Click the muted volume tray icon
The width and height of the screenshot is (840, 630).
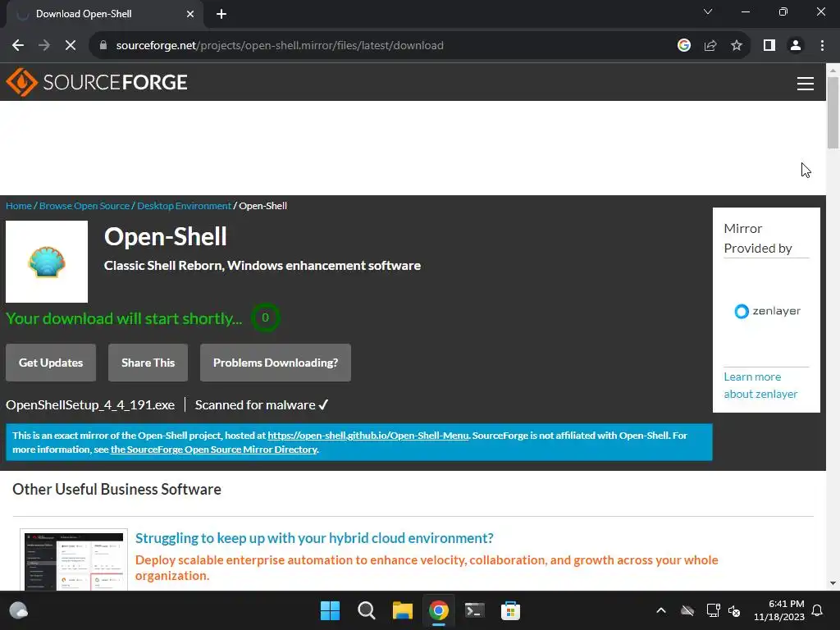(x=734, y=610)
